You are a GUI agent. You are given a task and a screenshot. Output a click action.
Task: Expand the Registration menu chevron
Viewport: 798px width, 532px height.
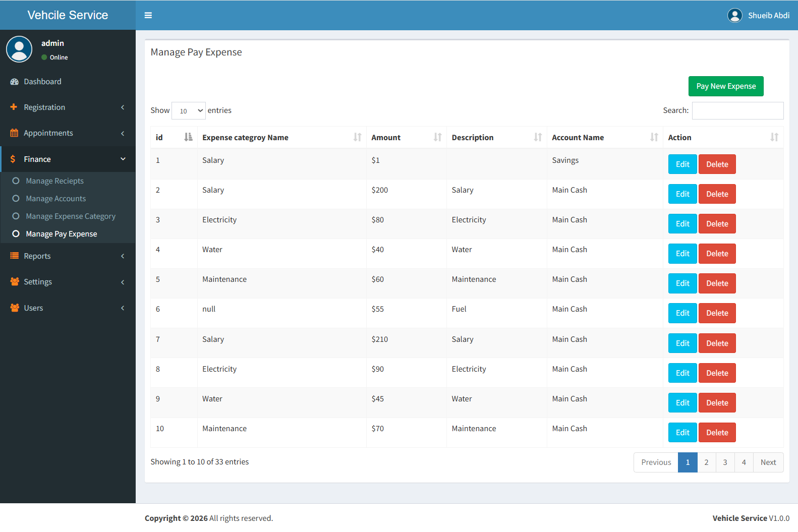(x=123, y=107)
